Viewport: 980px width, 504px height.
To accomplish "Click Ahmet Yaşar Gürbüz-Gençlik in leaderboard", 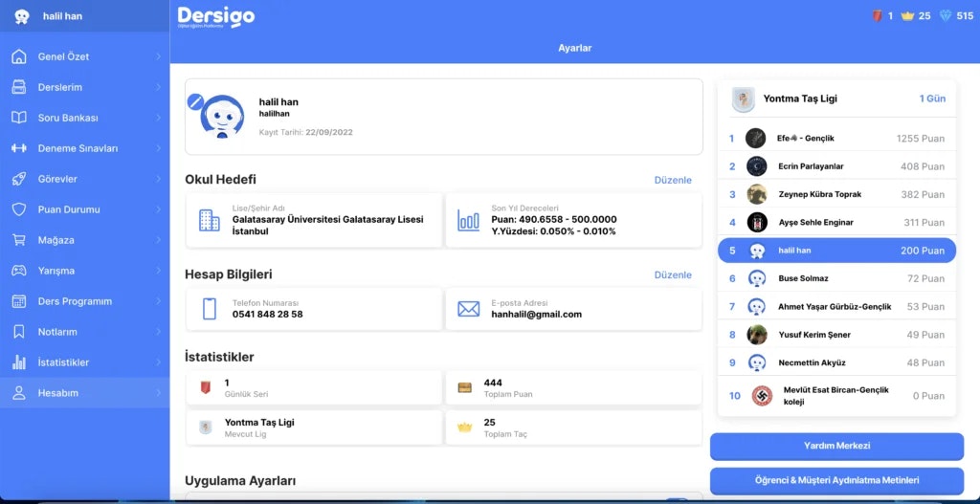I will click(836, 307).
